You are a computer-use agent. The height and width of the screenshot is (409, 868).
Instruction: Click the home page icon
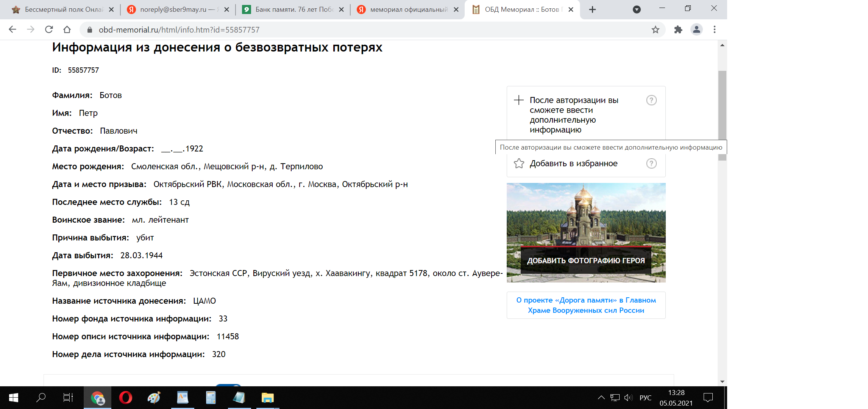pyautogui.click(x=67, y=30)
